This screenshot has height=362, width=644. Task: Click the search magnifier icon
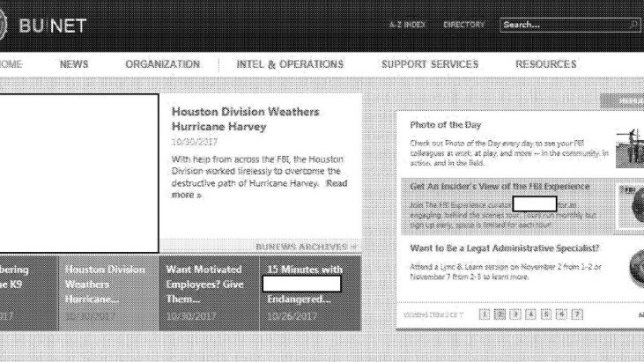pyautogui.click(x=633, y=25)
